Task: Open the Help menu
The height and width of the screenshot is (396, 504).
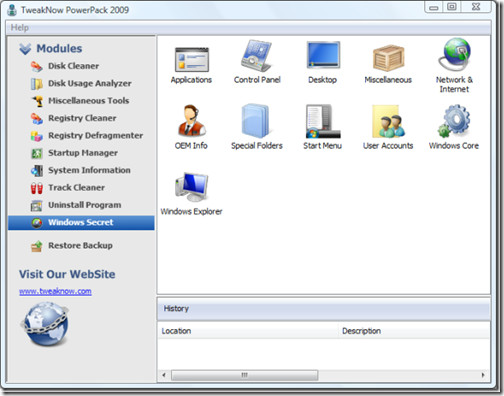Action: coord(20,28)
